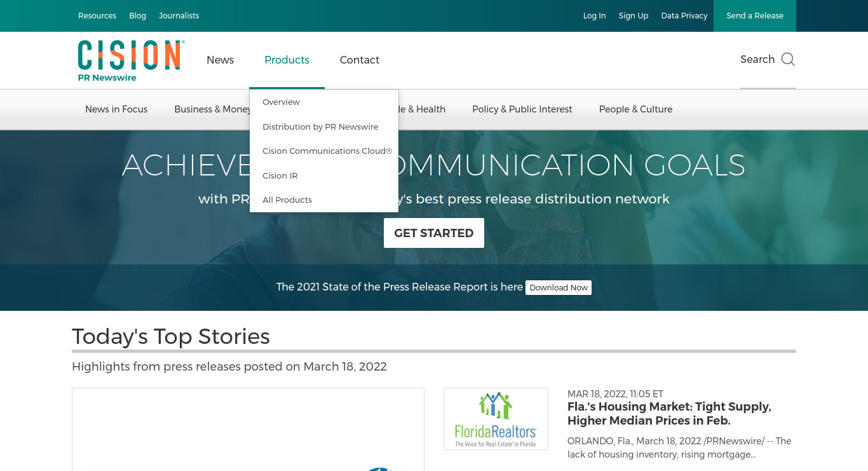Open Fla.'s Housing Market story headline
The image size is (868, 471).
tap(669, 414)
